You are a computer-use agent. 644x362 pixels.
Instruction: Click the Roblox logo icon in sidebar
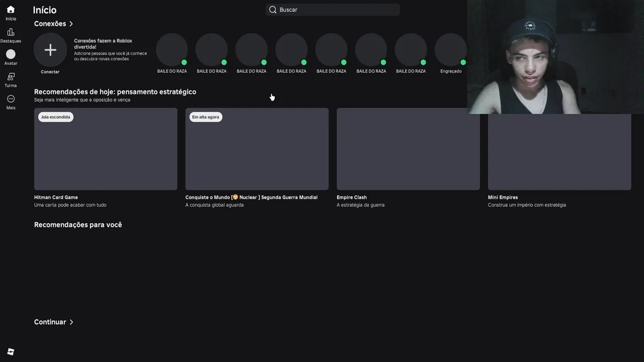[x=11, y=352]
